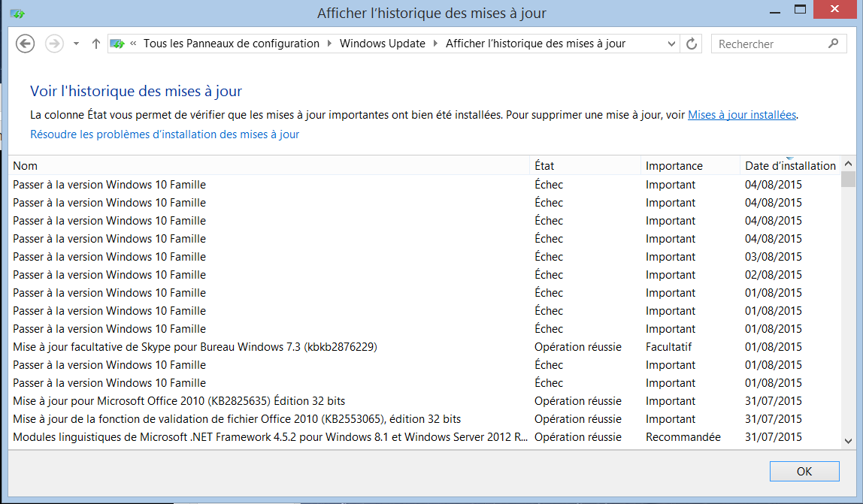
Task: Click the 'Important' cell of the KB2825635 row
Action: click(671, 401)
